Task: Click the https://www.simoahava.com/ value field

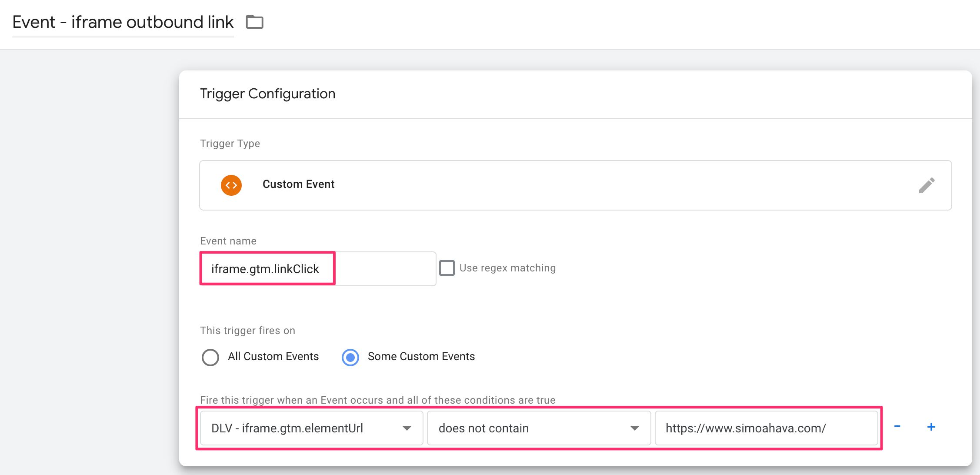Action: pyautogui.click(x=767, y=428)
